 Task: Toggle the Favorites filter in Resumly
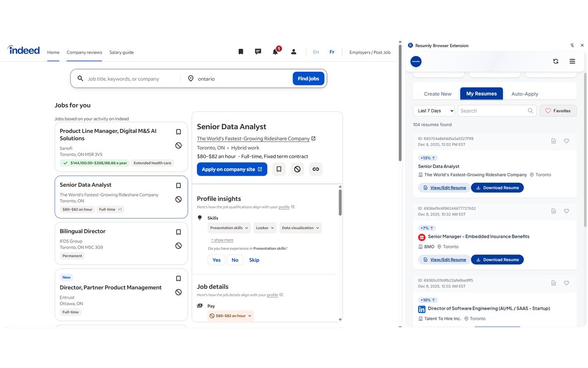pos(558,110)
